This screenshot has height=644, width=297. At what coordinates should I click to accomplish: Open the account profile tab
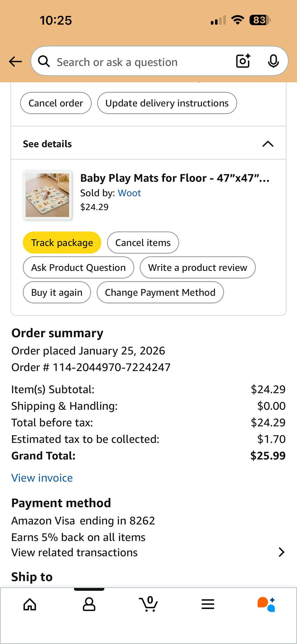(89, 604)
